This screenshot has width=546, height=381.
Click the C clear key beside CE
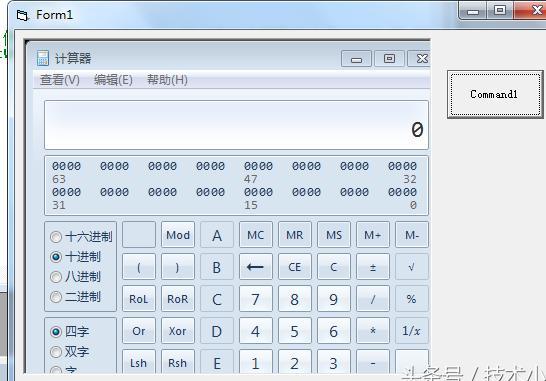coord(334,267)
